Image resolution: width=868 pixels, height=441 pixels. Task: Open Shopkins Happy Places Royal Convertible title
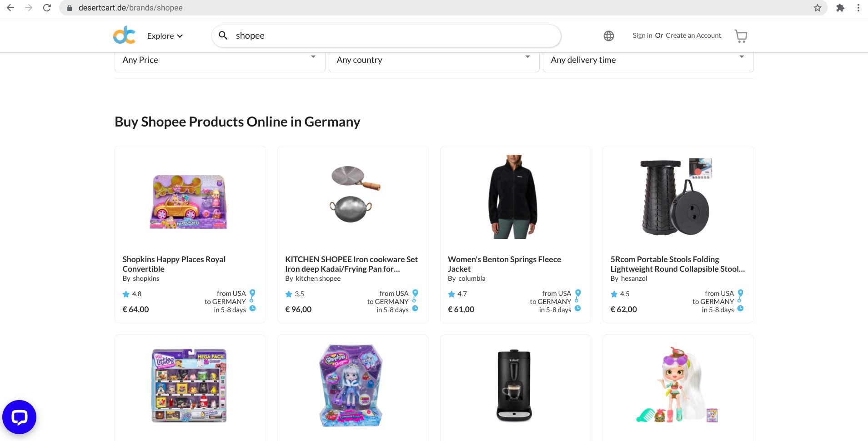(174, 264)
